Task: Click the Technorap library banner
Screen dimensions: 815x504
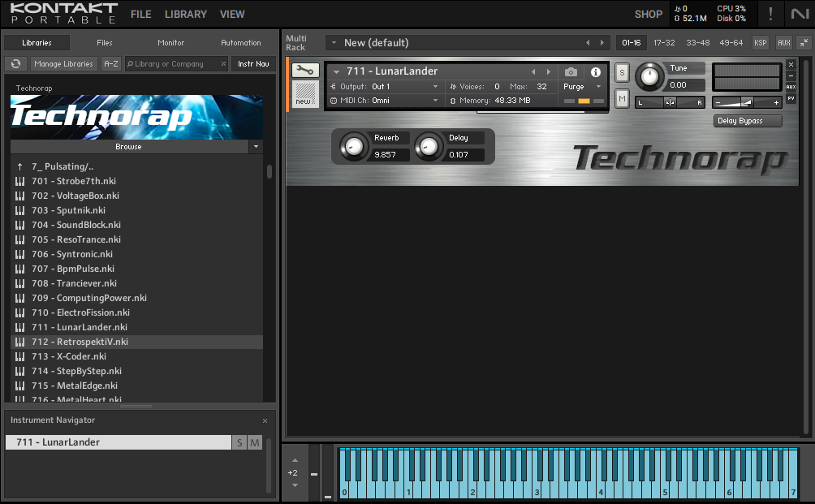Action: pos(136,117)
